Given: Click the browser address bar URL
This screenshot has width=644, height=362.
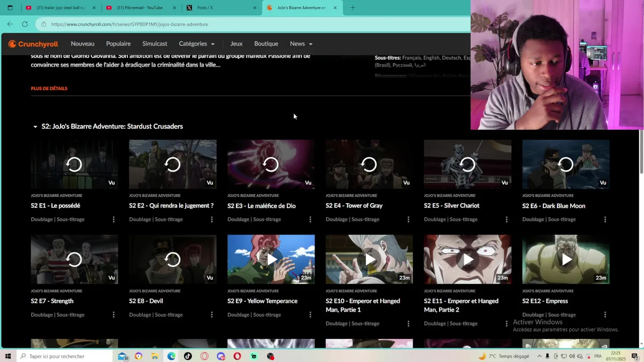Looking at the screenshot, I should tap(130, 24).
